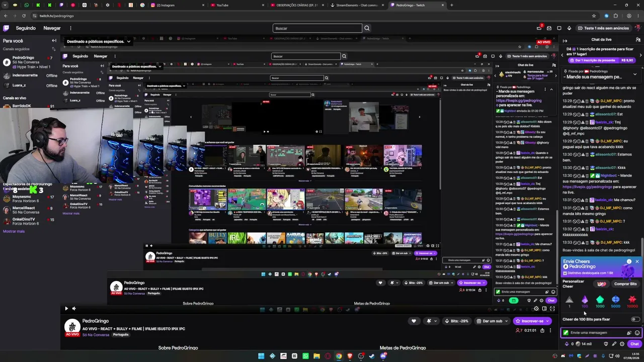Viewport: 644px width, 362px height.
Task: Select the custom cheermote button beside Comprar Bits
Action: pyautogui.click(x=601, y=284)
